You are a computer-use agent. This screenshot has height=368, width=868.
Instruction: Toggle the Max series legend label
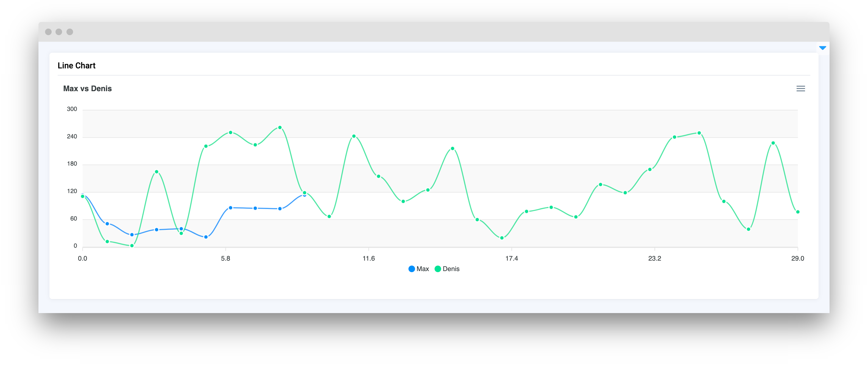[422, 269]
